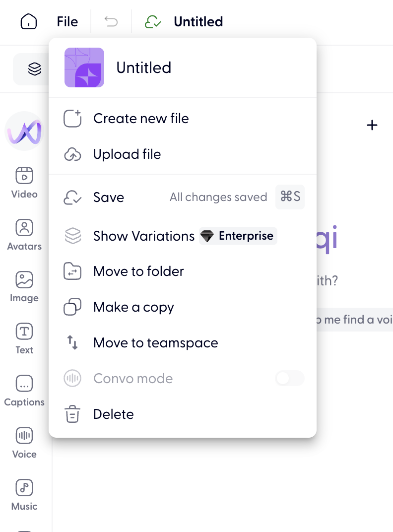This screenshot has height=532, width=393.
Task: Click the Make a copy icon
Action: [72, 307]
